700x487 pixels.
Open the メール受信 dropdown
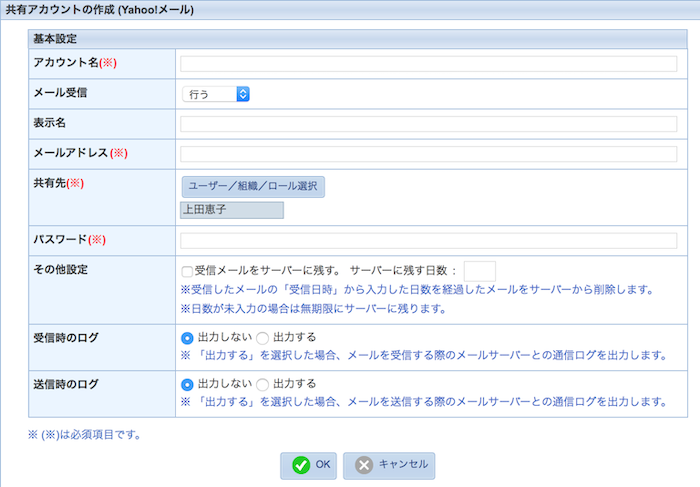(x=215, y=94)
